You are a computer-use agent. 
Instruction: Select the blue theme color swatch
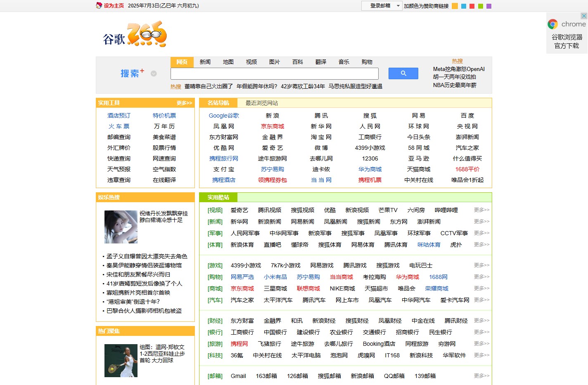464,6
